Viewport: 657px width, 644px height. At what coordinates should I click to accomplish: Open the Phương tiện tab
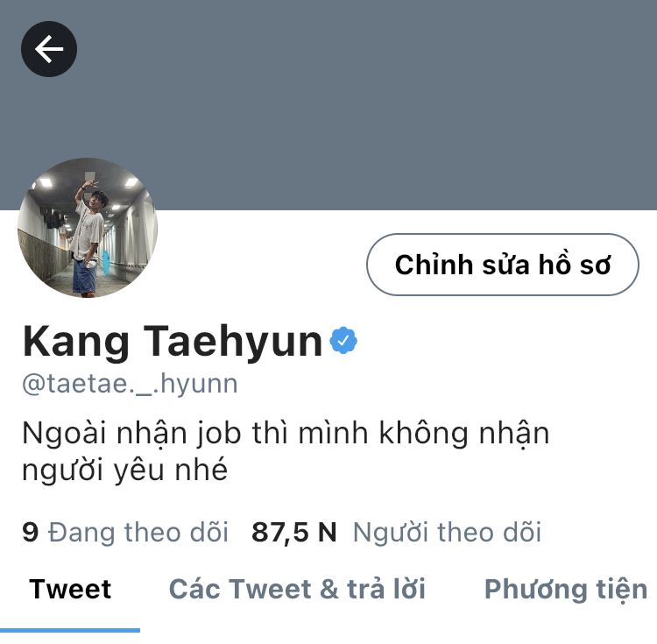[x=566, y=590]
